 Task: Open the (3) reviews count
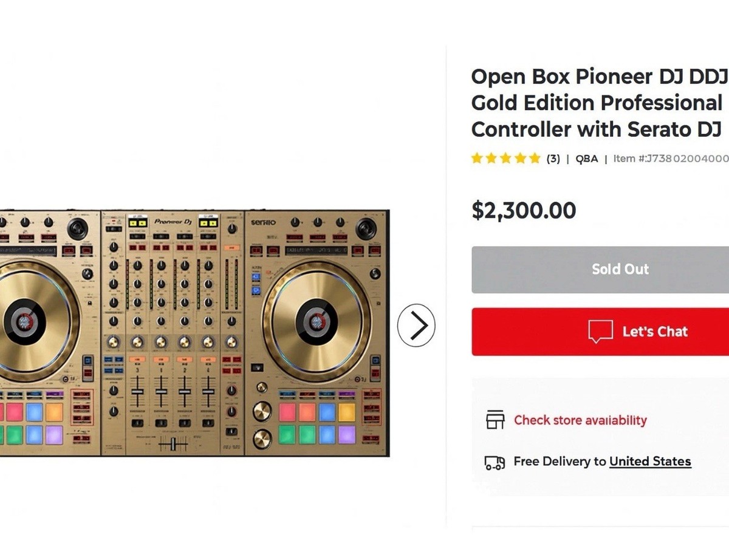tap(553, 159)
